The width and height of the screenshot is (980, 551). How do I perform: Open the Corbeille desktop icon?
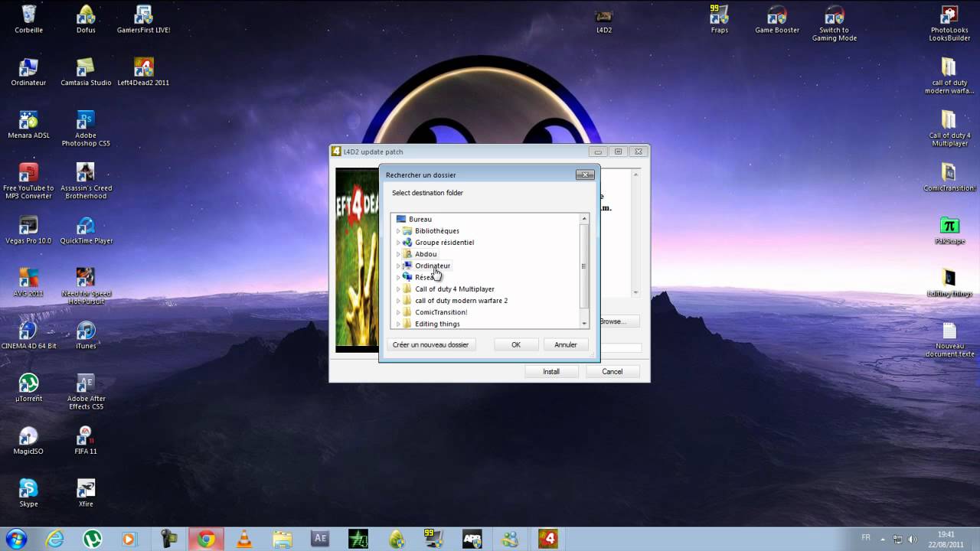[x=28, y=19]
